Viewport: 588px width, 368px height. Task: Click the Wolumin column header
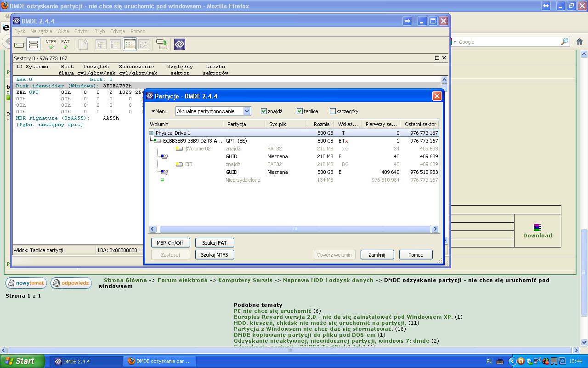click(186, 124)
